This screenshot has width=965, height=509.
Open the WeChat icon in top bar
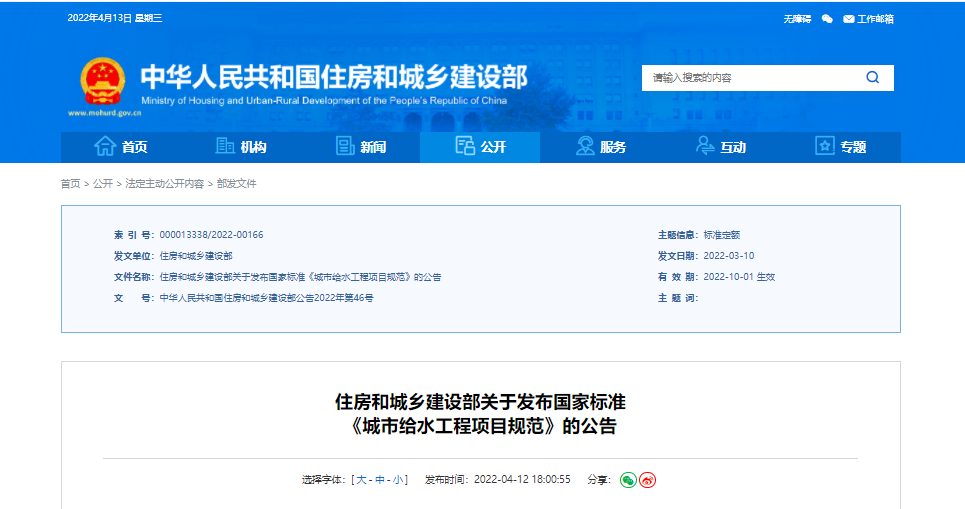[x=827, y=19]
